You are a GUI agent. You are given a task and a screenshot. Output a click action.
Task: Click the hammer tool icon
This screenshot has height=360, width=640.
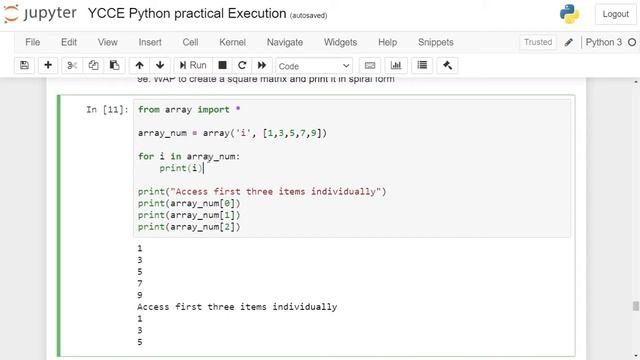pyautogui.click(x=447, y=65)
